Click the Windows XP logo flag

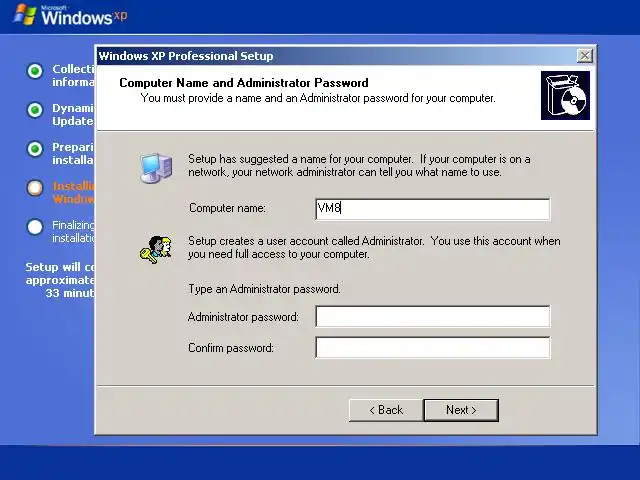coord(24,15)
